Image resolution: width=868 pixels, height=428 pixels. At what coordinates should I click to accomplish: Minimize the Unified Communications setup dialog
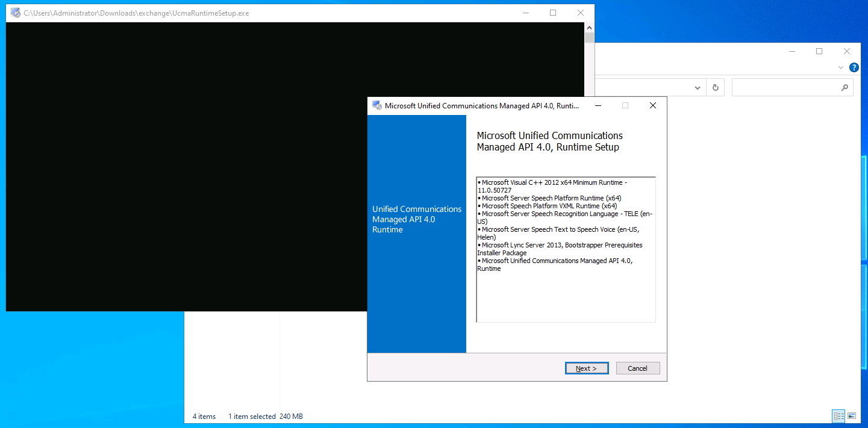[x=598, y=105]
